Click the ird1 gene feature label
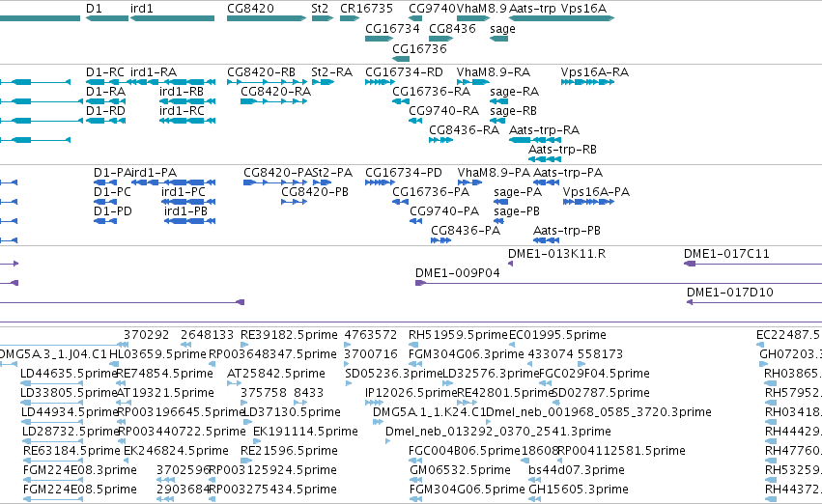 [x=142, y=9]
